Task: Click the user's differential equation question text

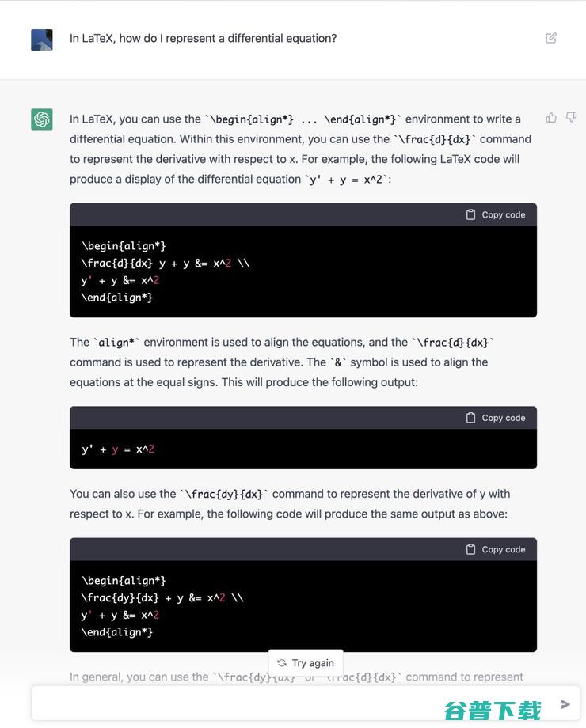Action: pyautogui.click(x=203, y=37)
